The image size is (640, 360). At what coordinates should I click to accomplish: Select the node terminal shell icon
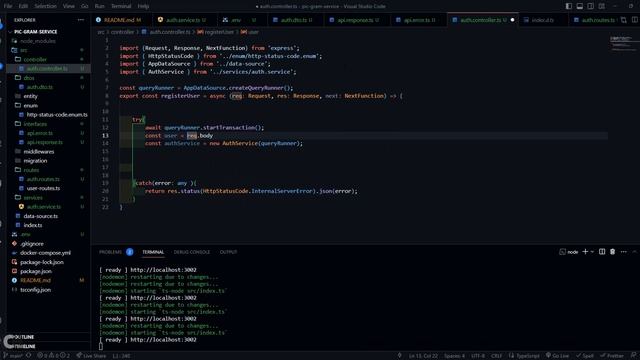(x=562, y=252)
